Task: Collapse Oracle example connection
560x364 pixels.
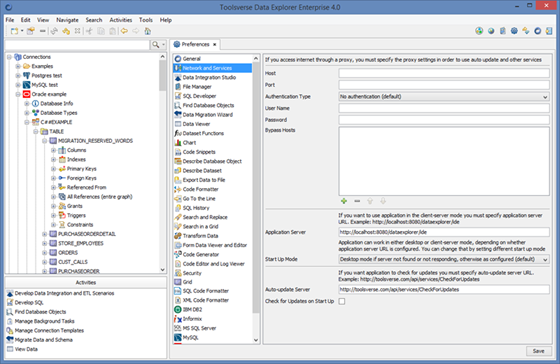Action: click(18, 94)
